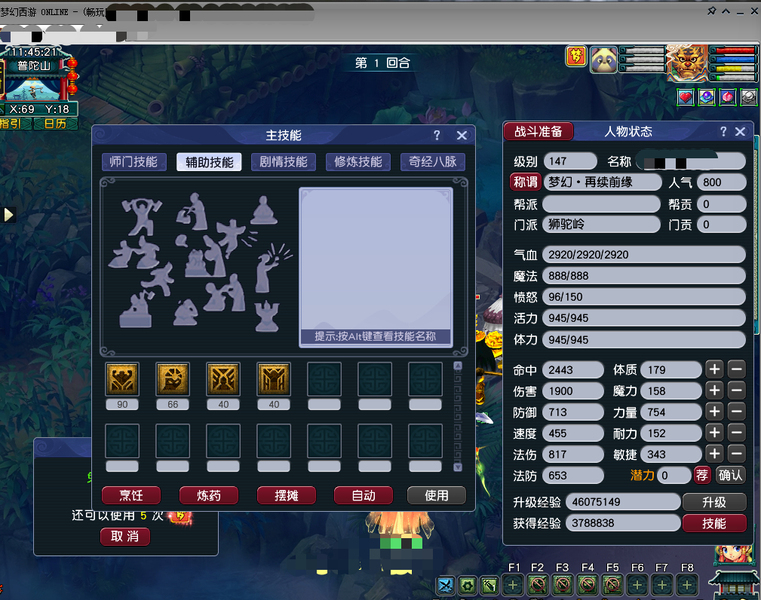Click the red 技能 button

click(714, 523)
